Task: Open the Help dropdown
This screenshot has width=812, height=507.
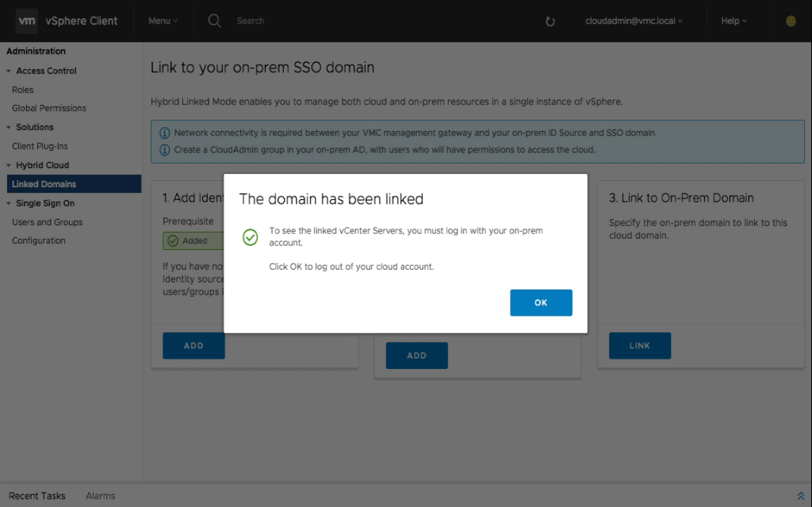Action: [733, 21]
